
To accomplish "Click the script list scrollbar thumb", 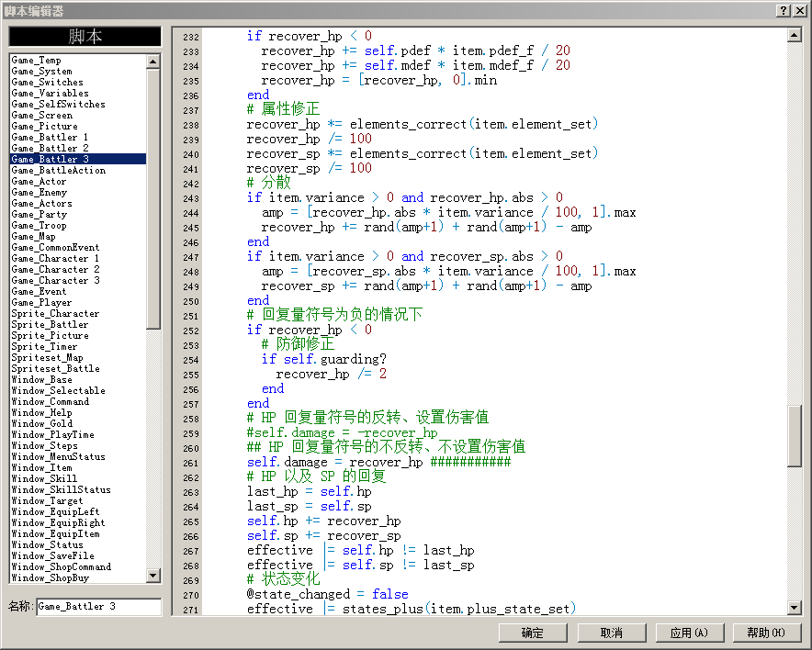I will tap(152, 198).
